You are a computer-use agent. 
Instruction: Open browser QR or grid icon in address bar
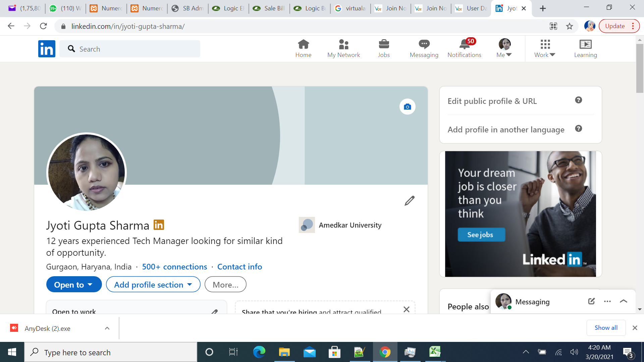point(553,26)
